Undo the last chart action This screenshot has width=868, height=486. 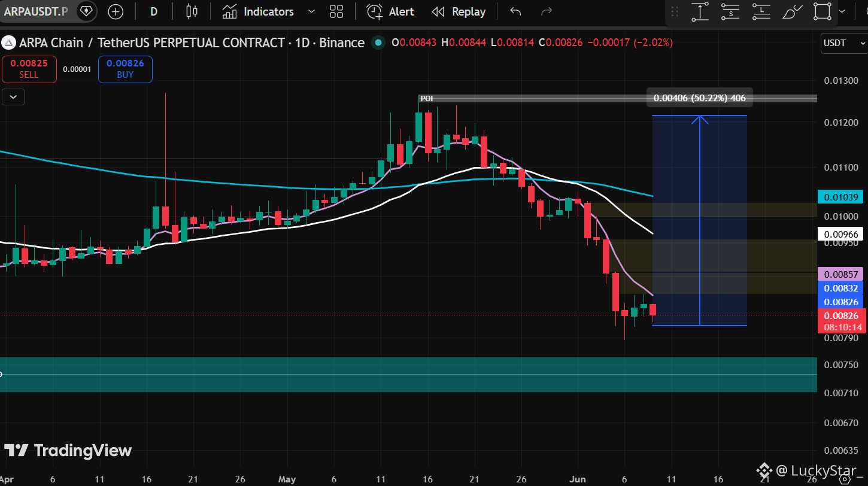coord(515,11)
